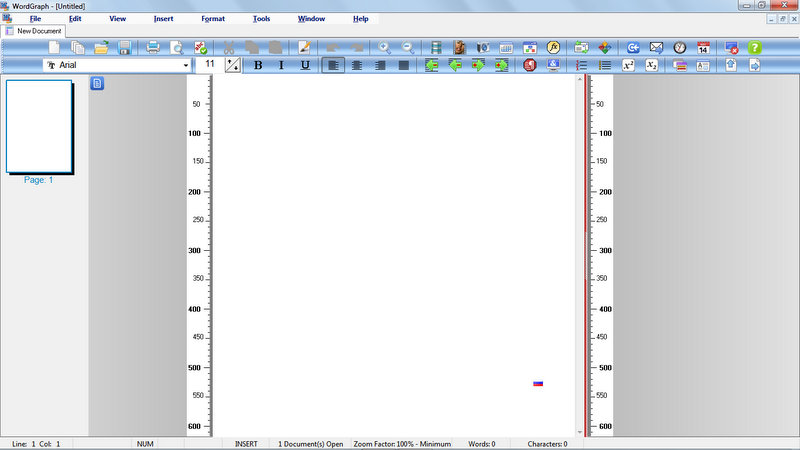This screenshot has height=450, width=800.
Task: Click monitor with red X icon
Action: pos(731,47)
